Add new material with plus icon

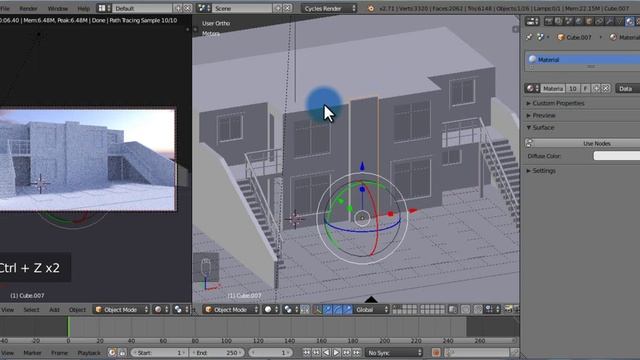[x=596, y=88]
